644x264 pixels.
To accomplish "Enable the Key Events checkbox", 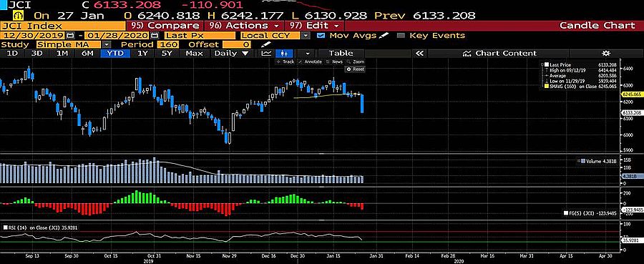I will click(401, 36).
